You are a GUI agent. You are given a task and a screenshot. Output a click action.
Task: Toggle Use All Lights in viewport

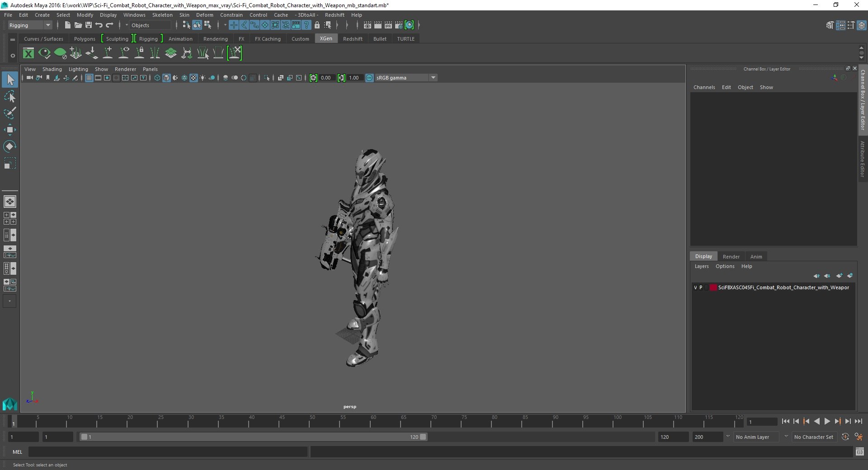point(203,78)
